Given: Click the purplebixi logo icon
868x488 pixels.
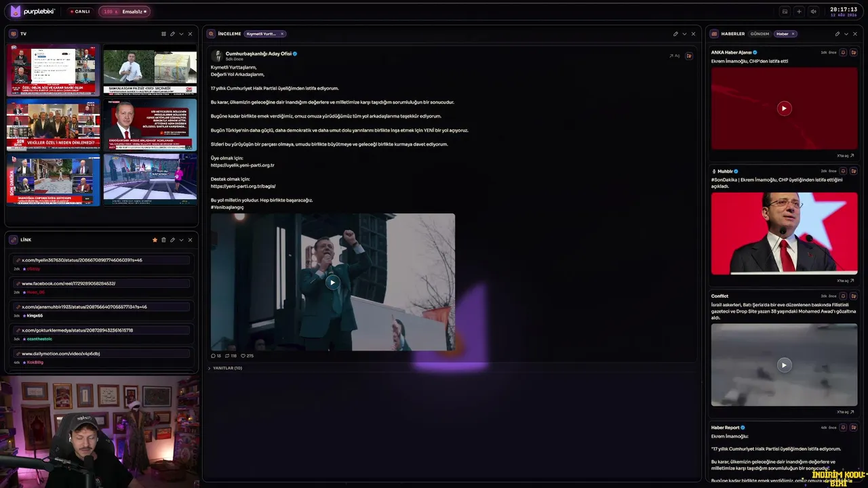Looking at the screenshot, I should pos(16,11).
